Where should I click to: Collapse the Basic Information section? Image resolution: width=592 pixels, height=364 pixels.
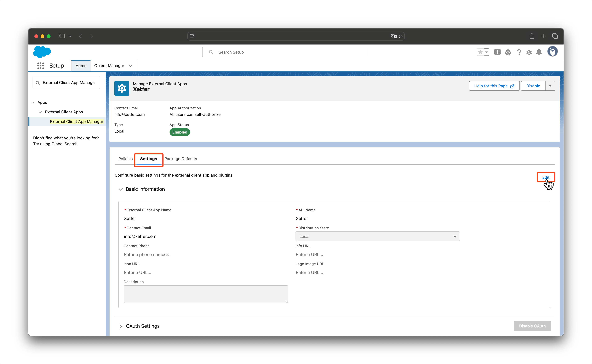tap(121, 189)
